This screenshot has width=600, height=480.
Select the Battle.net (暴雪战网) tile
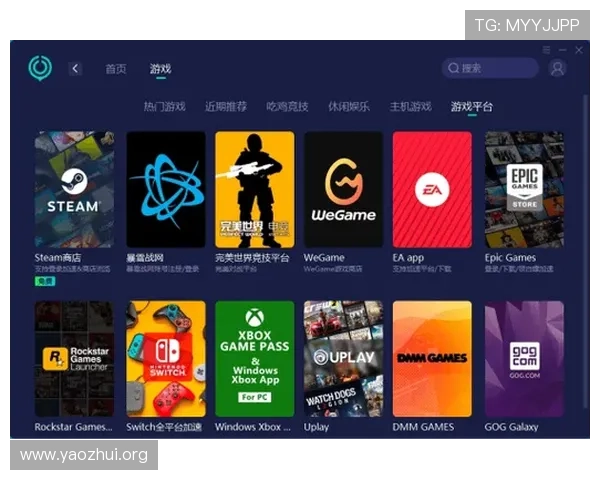pos(165,189)
